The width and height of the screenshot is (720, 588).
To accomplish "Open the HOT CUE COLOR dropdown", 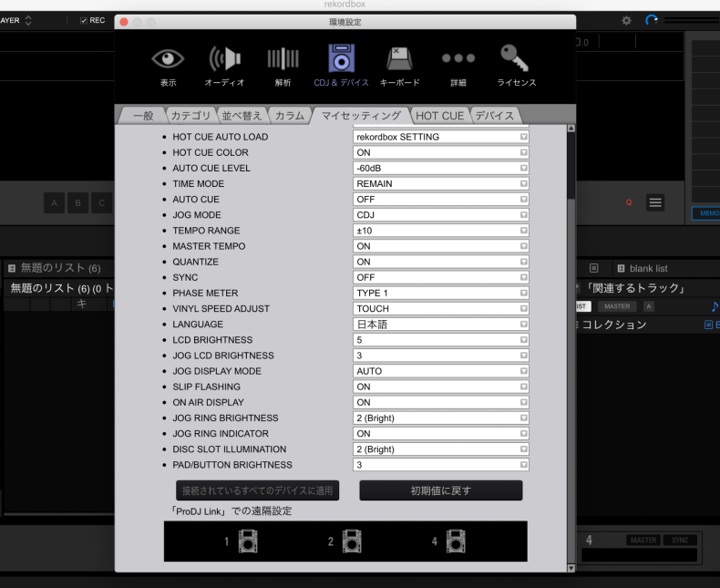I will coord(441,152).
